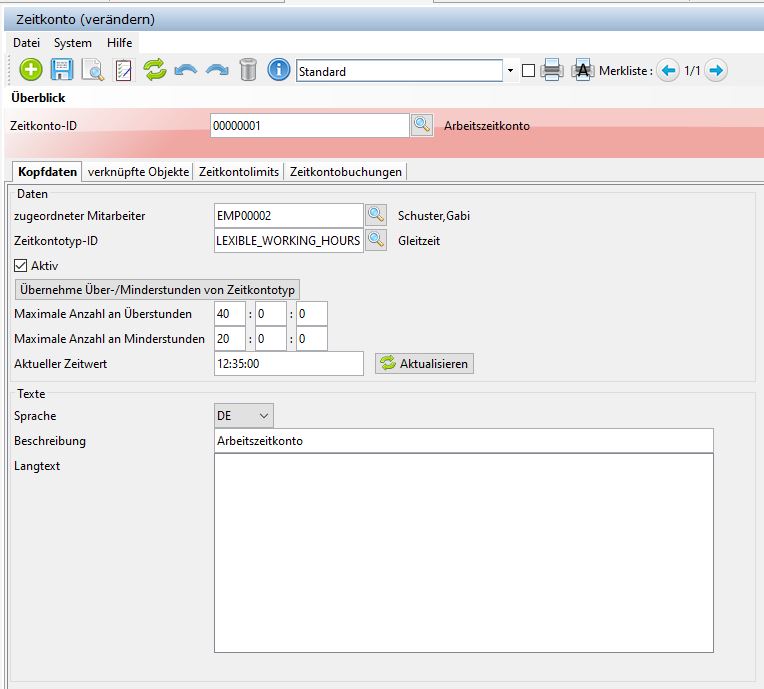Click the redo arrow icon
The width and height of the screenshot is (764, 689).
click(x=217, y=70)
